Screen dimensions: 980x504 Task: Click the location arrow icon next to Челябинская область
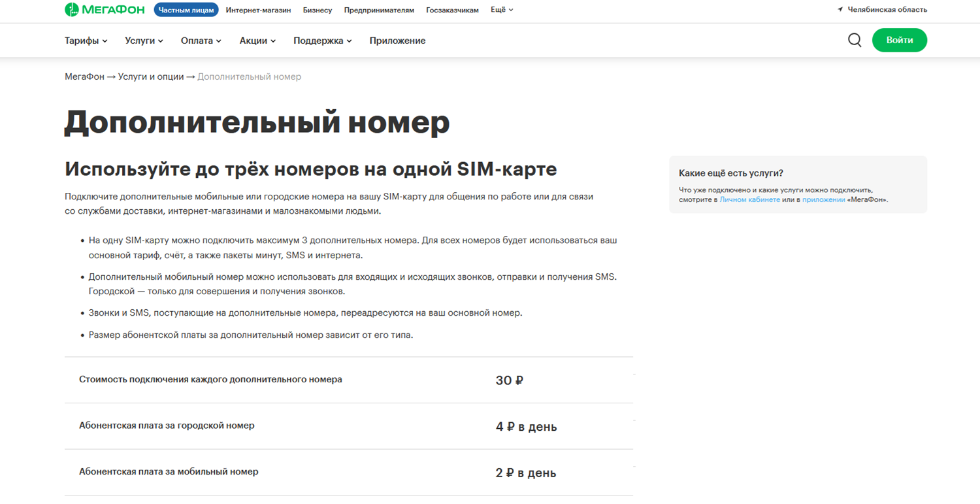click(x=840, y=10)
